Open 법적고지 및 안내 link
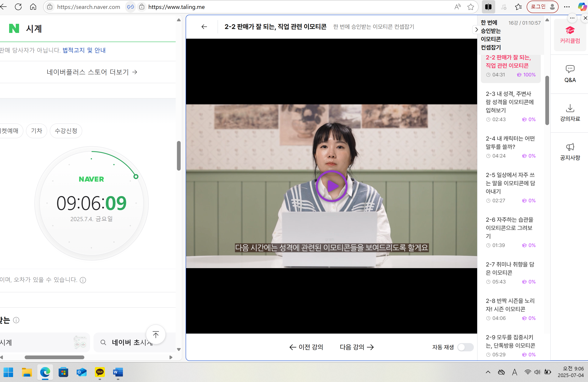Screen dimensions: 588x382 [84, 50]
